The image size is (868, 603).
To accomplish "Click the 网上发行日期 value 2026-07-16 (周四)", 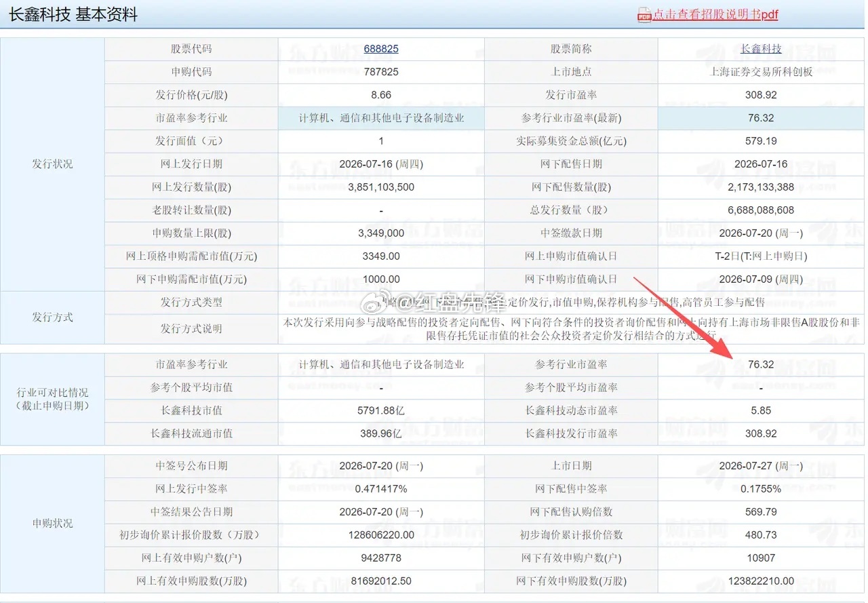I will pyautogui.click(x=381, y=164).
